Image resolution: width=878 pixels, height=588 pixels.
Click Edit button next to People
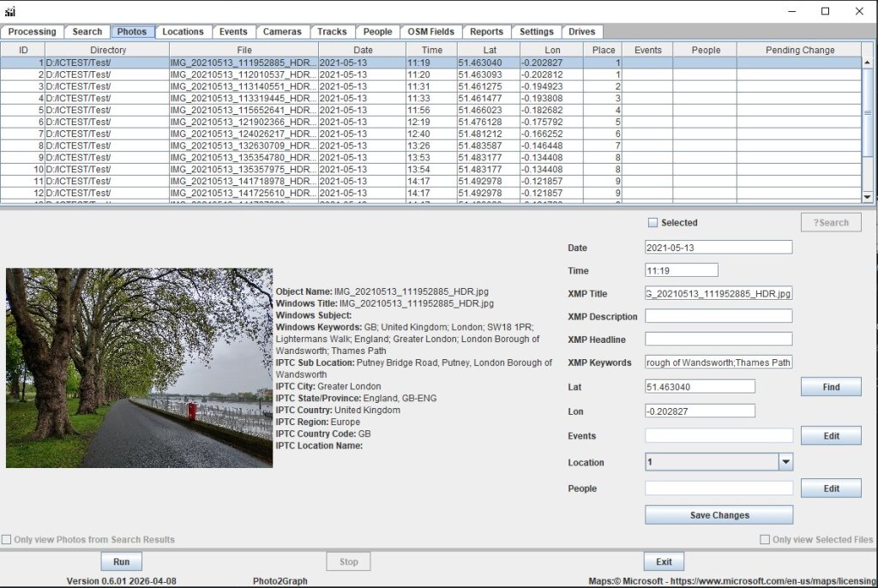831,489
